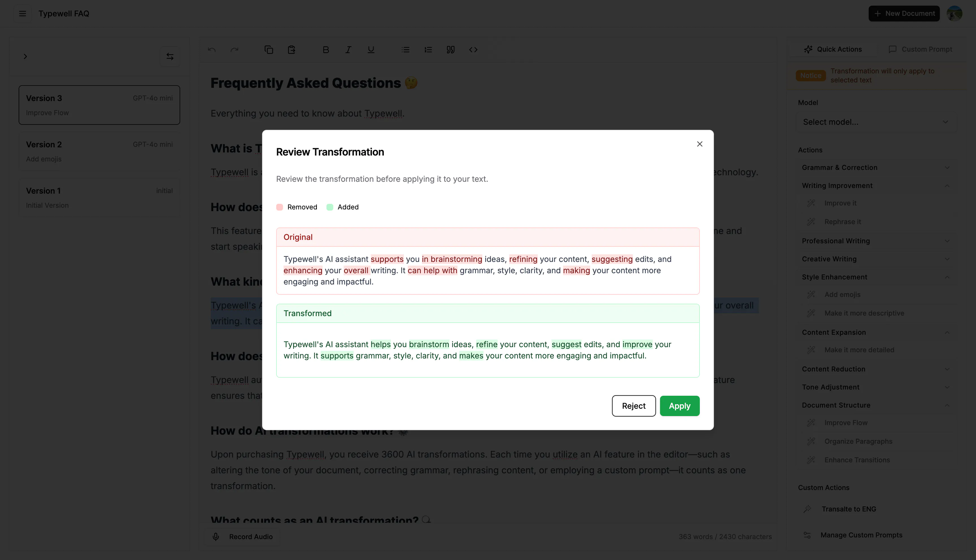
Task: Insert a bulleted list
Action: tap(405, 50)
